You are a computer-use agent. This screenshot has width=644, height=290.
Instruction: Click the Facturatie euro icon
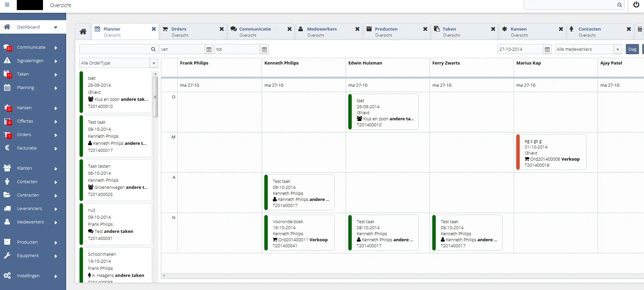pos(7,148)
